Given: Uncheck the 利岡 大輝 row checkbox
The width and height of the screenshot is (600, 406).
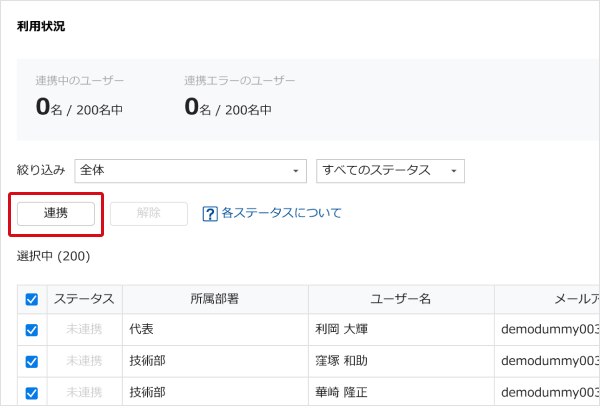Looking at the screenshot, I should pyautogui.click(x=31, y=328).
